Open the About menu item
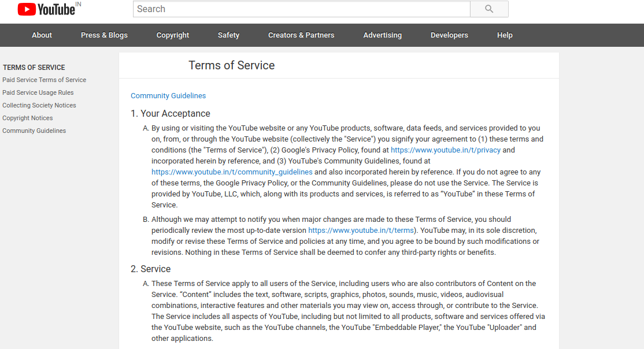 [42, 35]
